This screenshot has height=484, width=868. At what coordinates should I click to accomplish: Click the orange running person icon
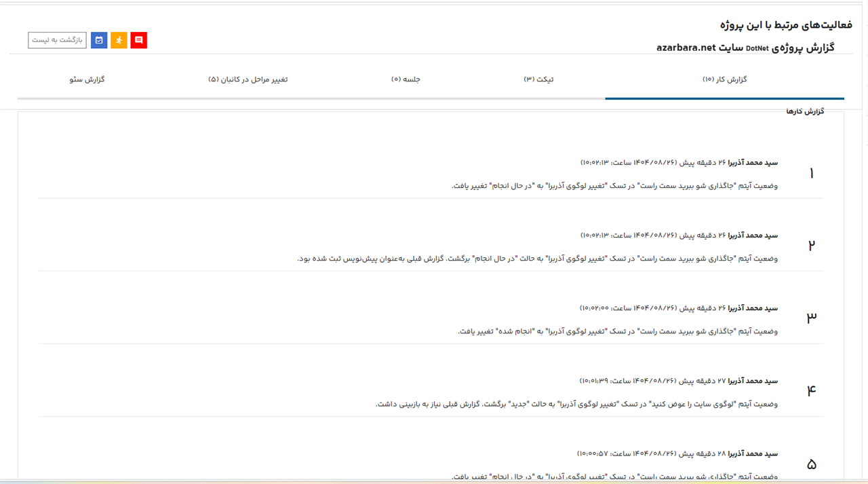pos(119,40)
